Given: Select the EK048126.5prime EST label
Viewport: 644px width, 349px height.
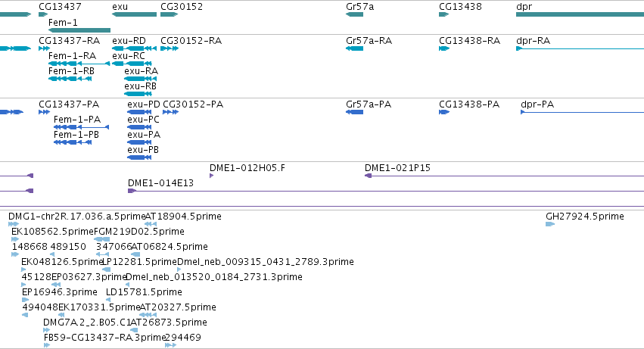Looking at the screenshot, I should pos(62,262).
